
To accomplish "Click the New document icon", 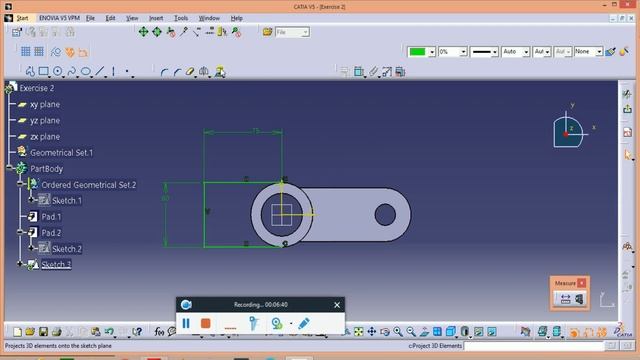I will coord(17,332).
